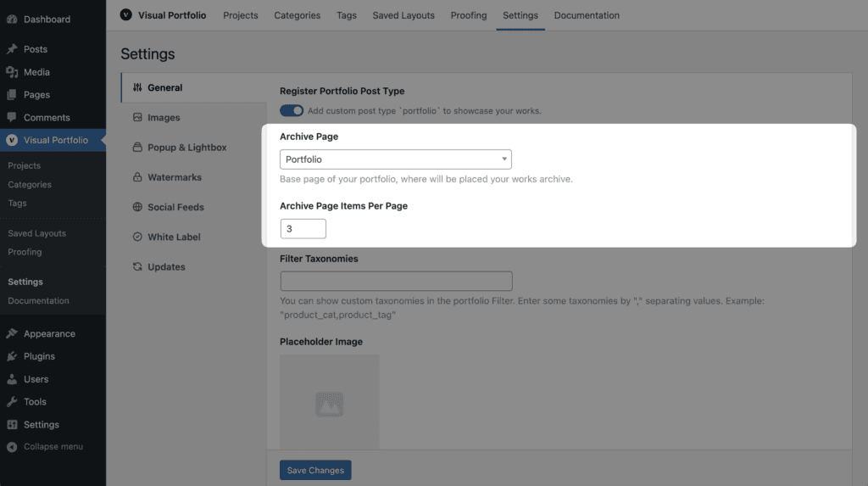Open Watermarks lock icon section
The height and width of the screenshot is (486, 868).
point(137,177)
